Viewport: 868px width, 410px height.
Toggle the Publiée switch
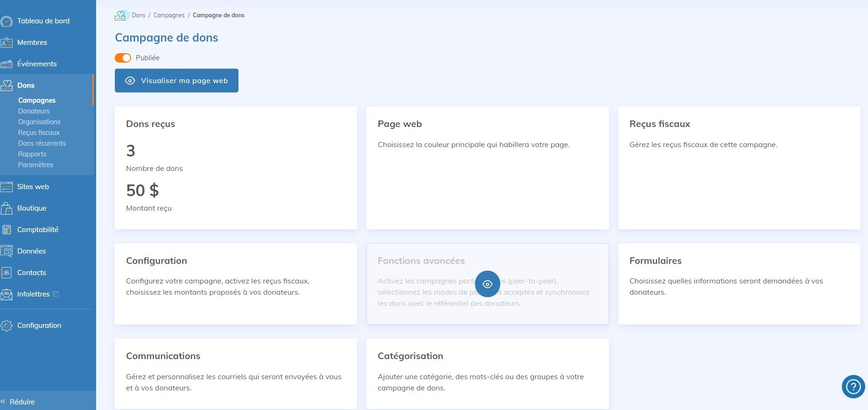pos(123,58)
